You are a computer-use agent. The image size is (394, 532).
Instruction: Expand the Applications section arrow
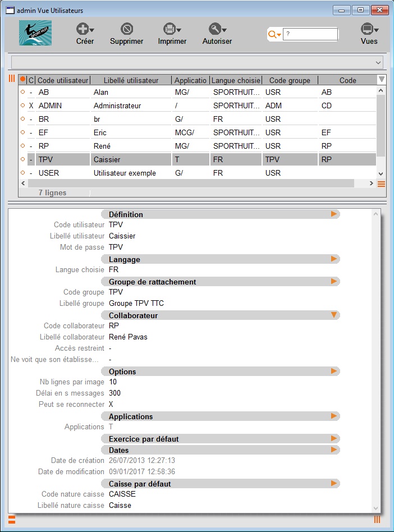[333, 416]
